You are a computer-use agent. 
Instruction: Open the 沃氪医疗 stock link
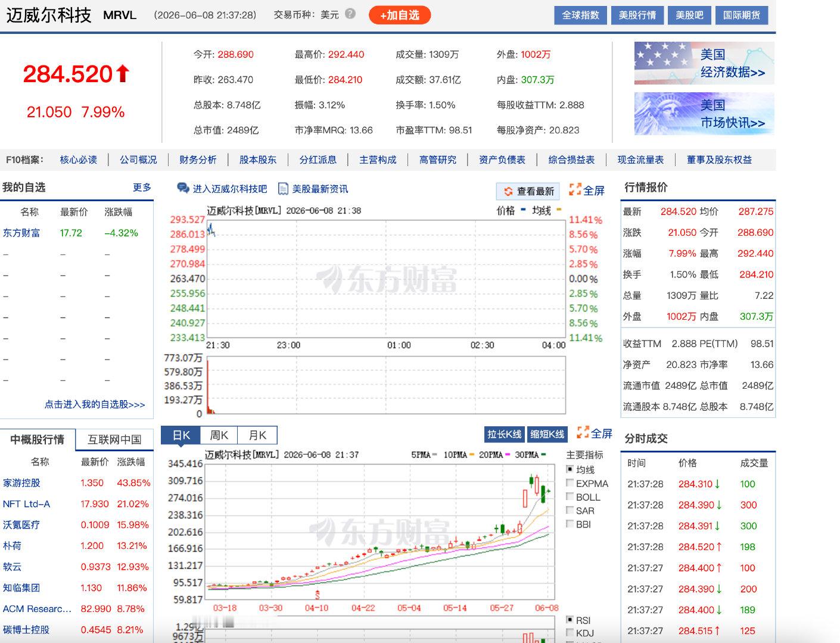tap(21, 525)
